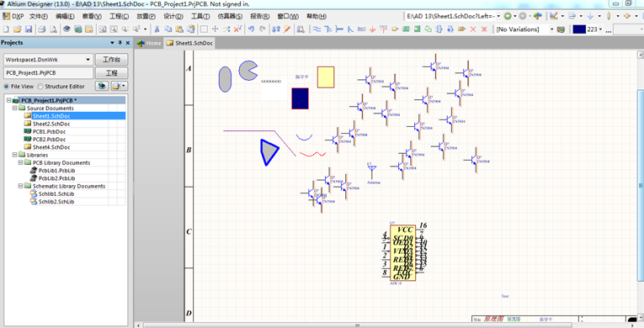Image resolution: width=644 pixels, height=328 pixels.
Task: Click the PCB_Project1.PrjPCB project field
Action: tap(48, 72)
